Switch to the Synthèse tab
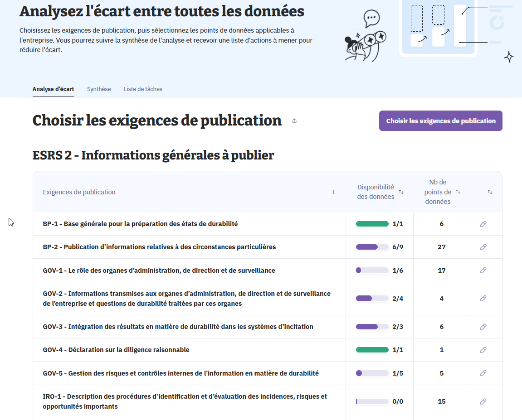Image resolution: width=522 pixels, height=420 pixels. click(99, 89)
